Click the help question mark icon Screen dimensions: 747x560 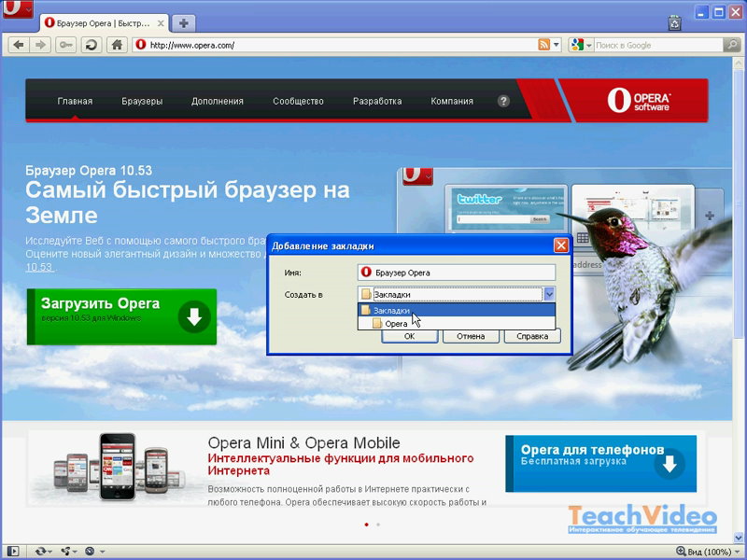(x=503, y=101)
